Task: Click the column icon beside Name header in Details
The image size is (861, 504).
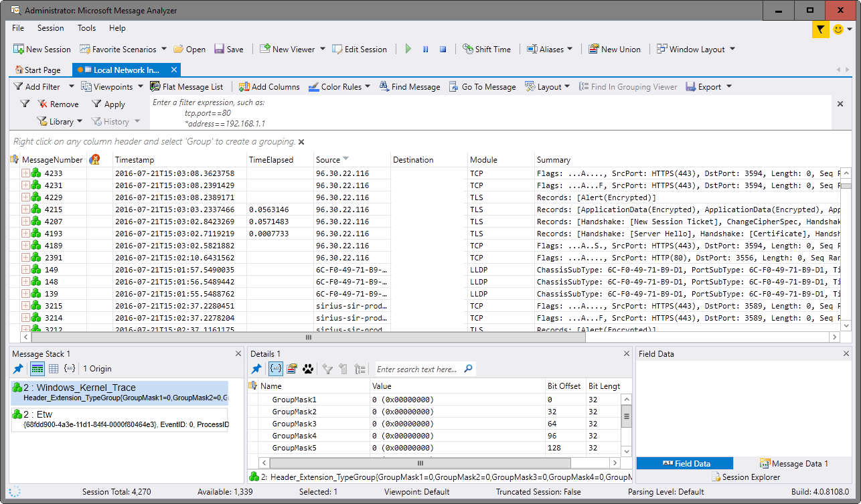Action: click(x=253, y=386)
